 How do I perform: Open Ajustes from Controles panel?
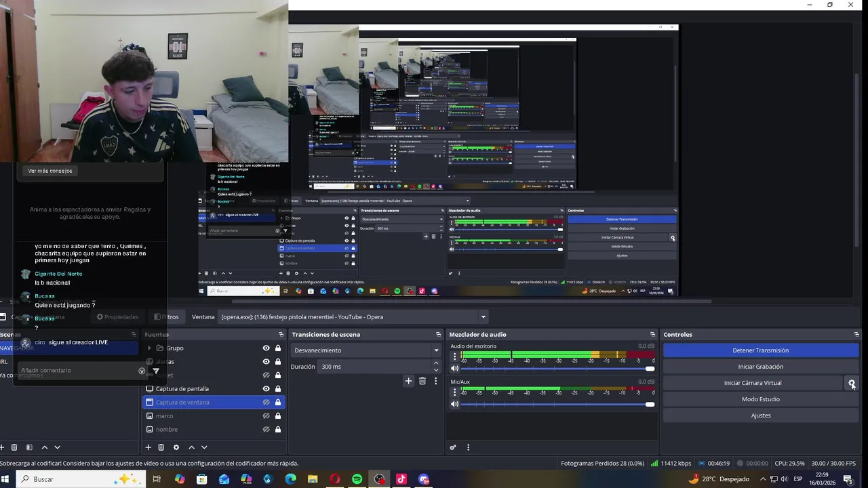761,415
